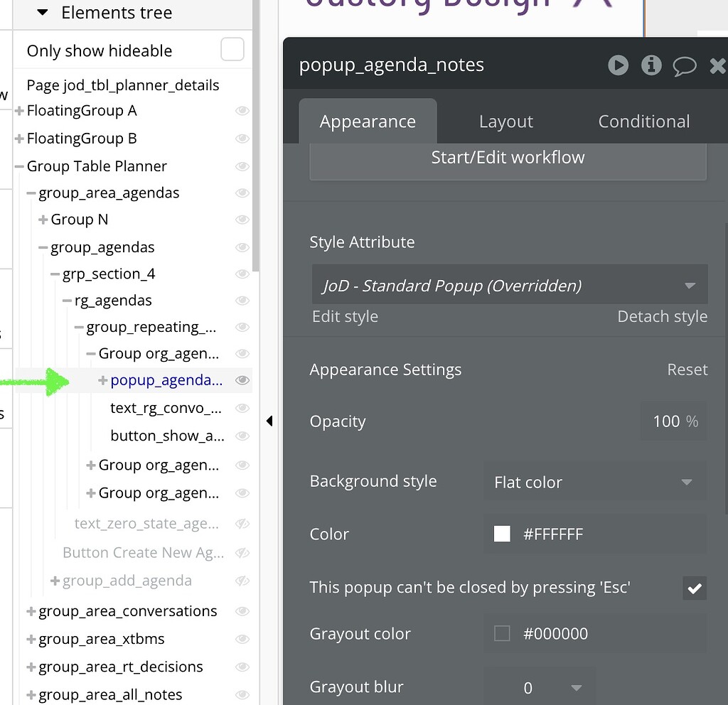728x705 pixels.
Task: Expand the Group N tree item
Action: click(41, 219)
